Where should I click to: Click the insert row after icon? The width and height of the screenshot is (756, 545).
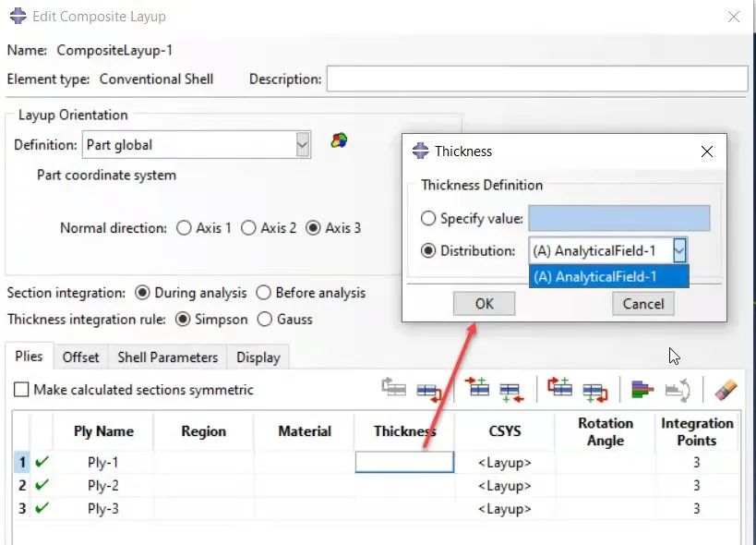510,391
